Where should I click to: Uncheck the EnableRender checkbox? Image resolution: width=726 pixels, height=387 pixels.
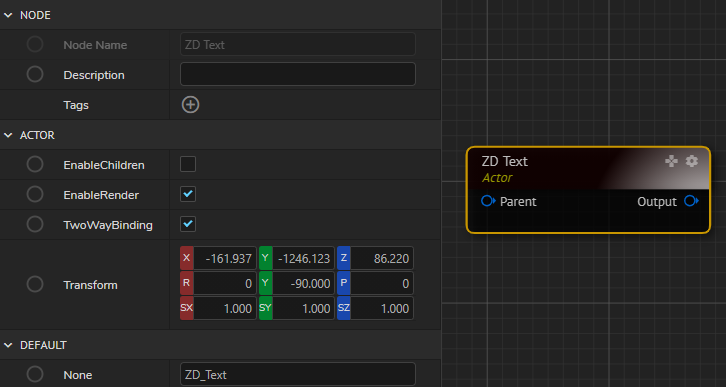tap(188, 194)
